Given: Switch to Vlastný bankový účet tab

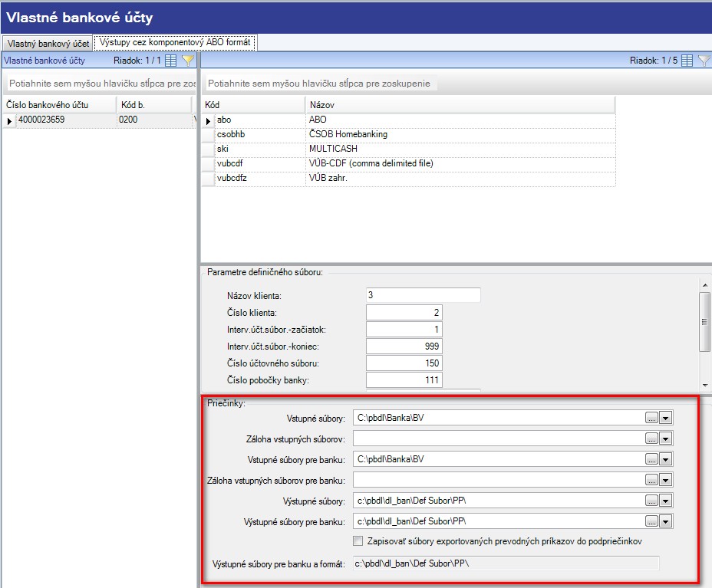Looking at the screenshot, I should (48, 44).
